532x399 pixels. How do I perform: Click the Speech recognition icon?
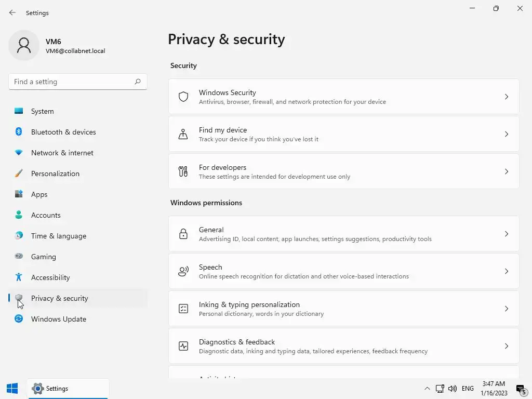tap(183, 271)
